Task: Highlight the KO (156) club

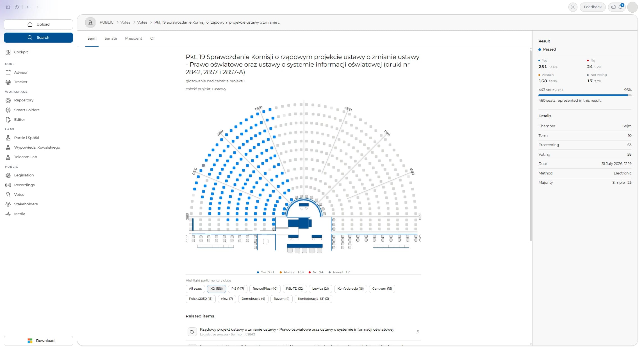Action: (217, 289)
